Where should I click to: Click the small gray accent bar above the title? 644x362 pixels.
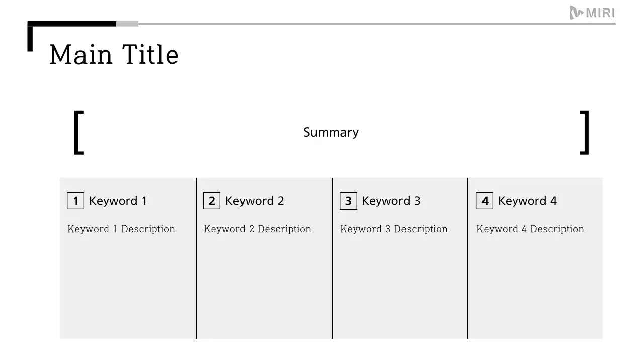point(127,24)
